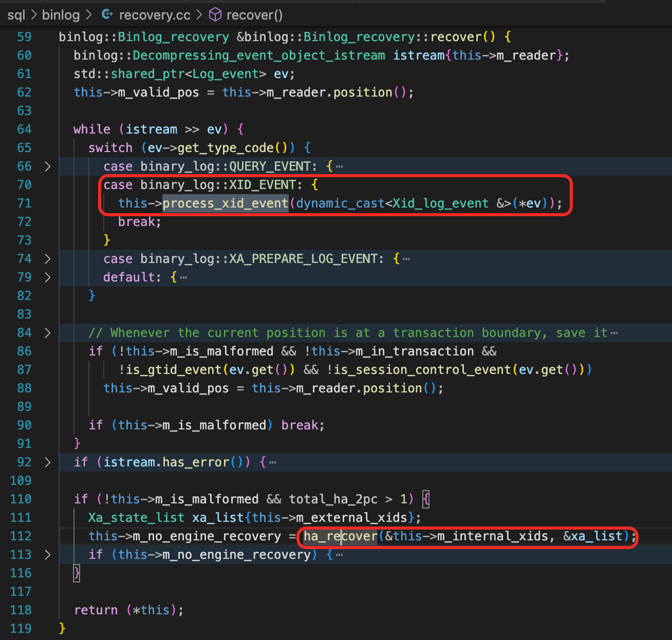Click the ha_recover function name

click(340, 536)
